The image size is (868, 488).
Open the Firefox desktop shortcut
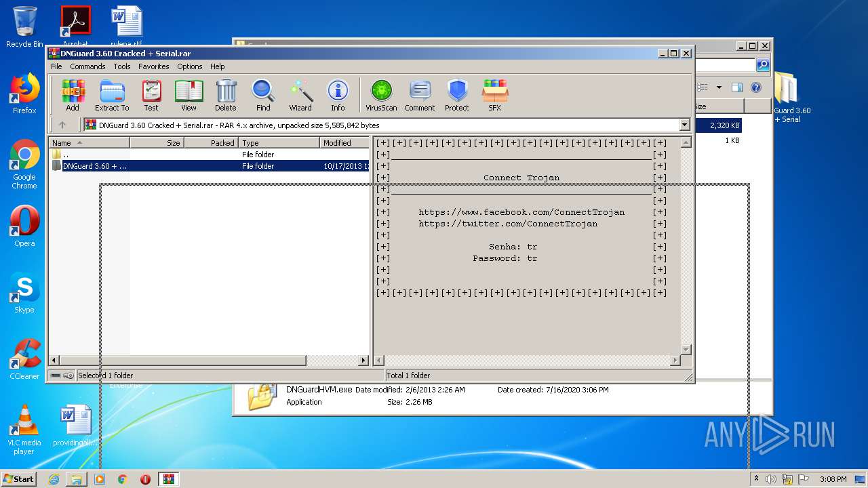click(24, 94)
